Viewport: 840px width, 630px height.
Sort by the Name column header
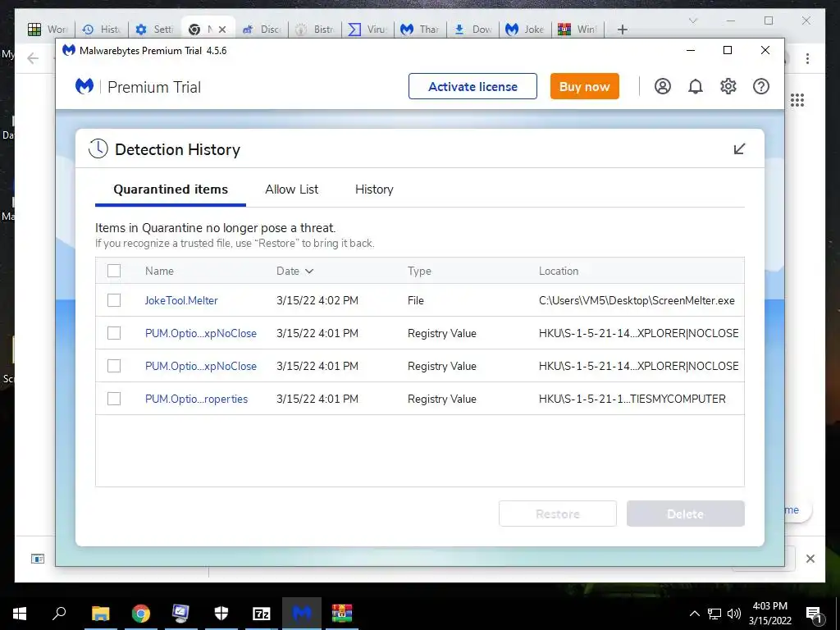tap(159, 271)
